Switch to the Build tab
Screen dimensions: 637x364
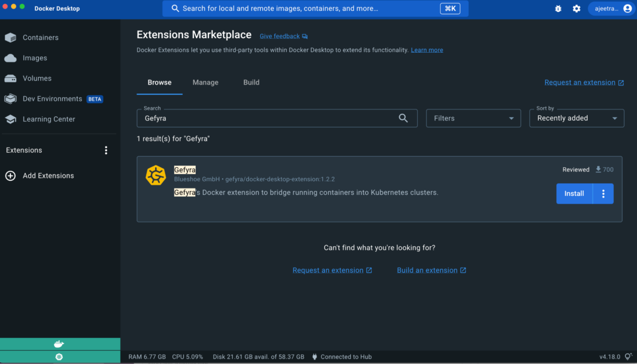tap(251, 82)
